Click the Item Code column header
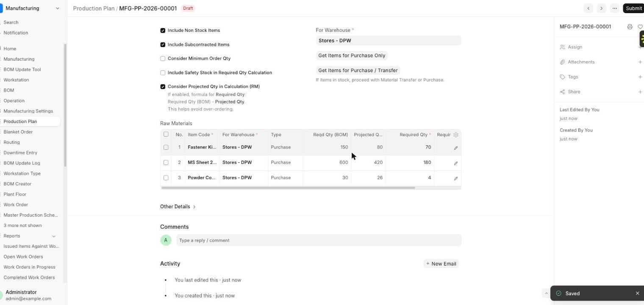 202,135
